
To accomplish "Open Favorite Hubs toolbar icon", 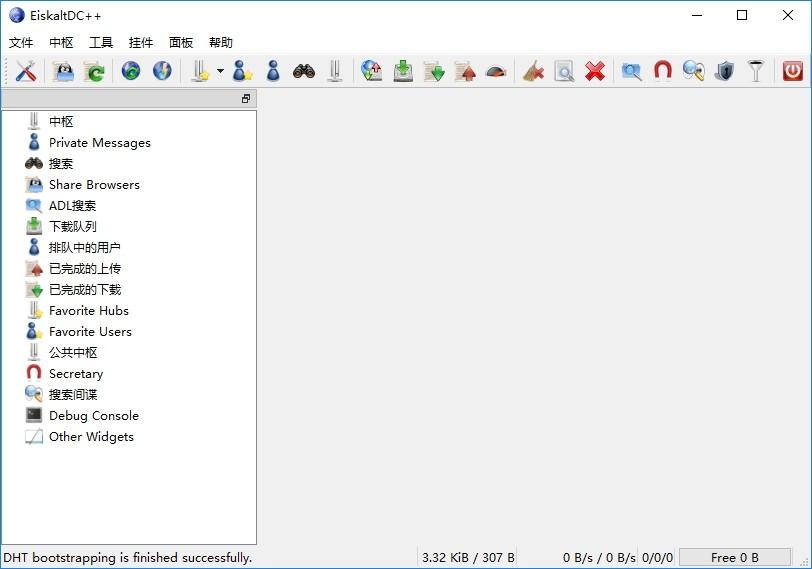I will pos(199,71).
